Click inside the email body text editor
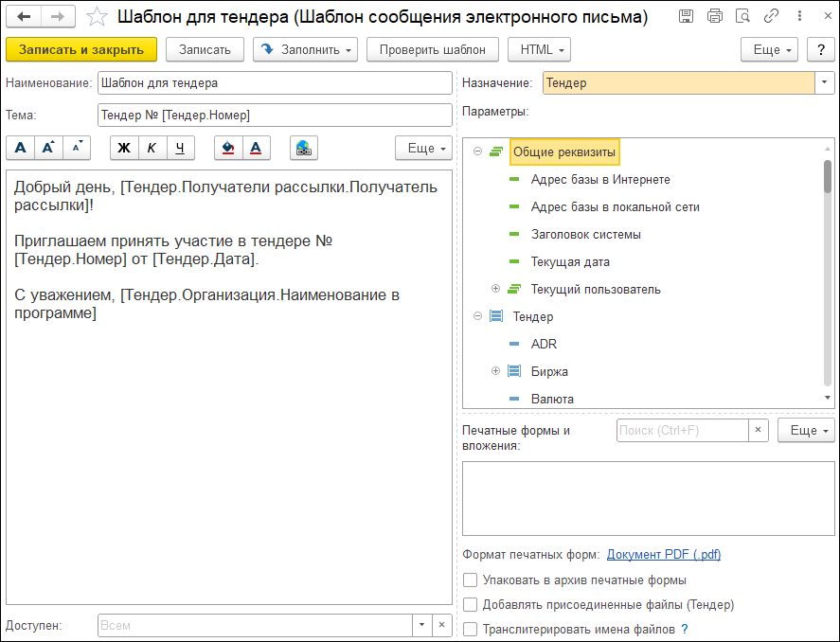840x642 pixels. tap(229, 387)
